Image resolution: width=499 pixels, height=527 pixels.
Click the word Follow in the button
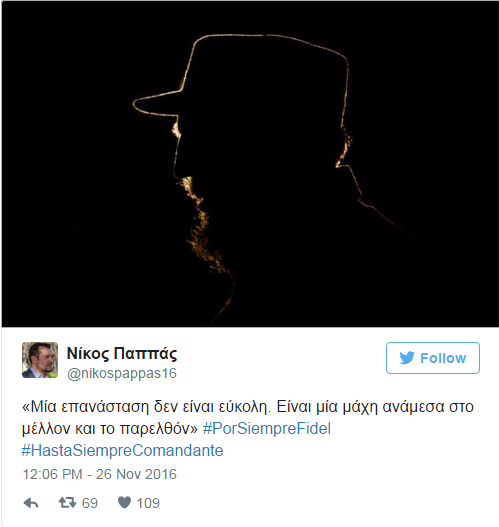(443, 358)
